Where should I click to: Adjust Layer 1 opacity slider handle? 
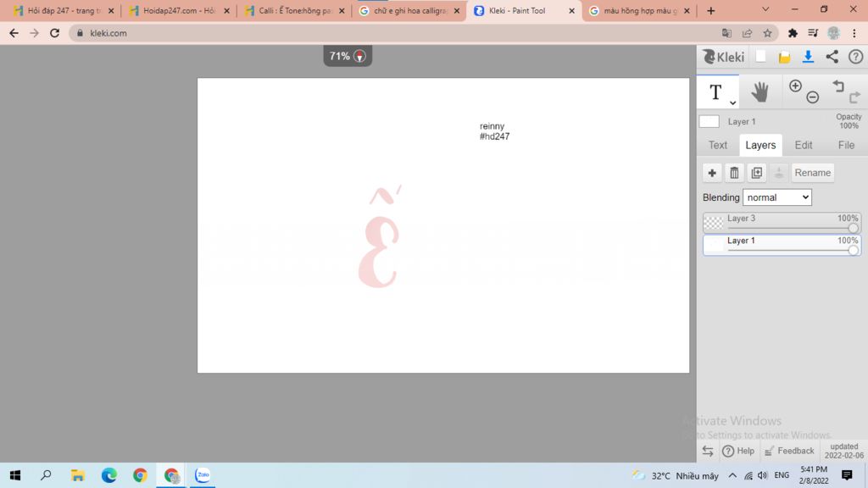[x=853, y=250]
